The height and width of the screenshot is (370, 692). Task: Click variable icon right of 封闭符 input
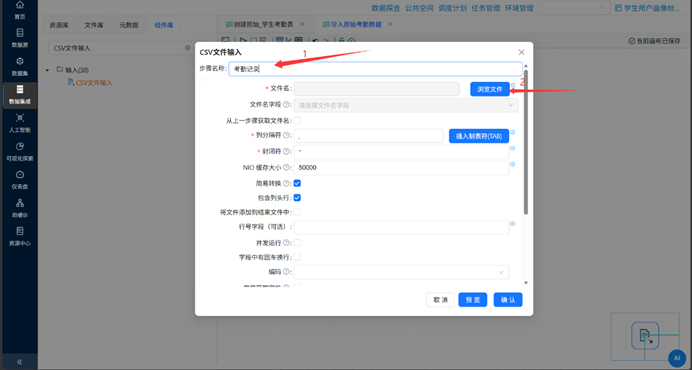[x=512, y=148]
